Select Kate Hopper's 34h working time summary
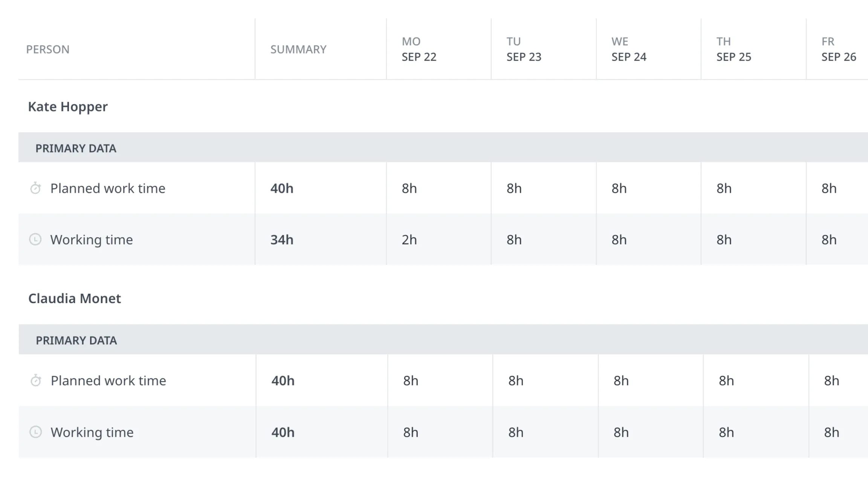This screenshot has width=868, height=488. [282, 239]
